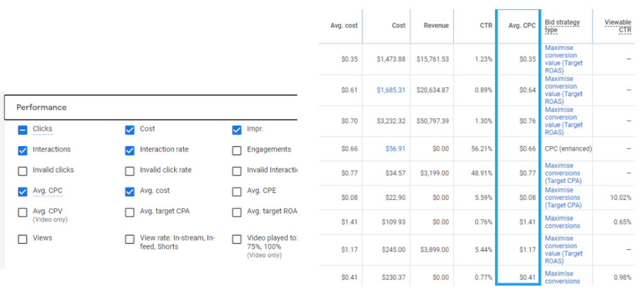The width and height of the screenshot is (644, 295).
Task: Open Maximise conversions link in $109.93 row
Action: pos(562,222)
